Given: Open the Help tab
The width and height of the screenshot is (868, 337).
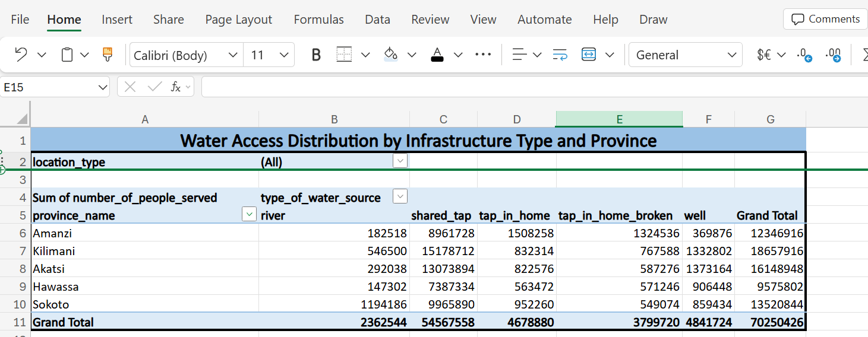Looking at the screenshot, I should tap(605, 20).
